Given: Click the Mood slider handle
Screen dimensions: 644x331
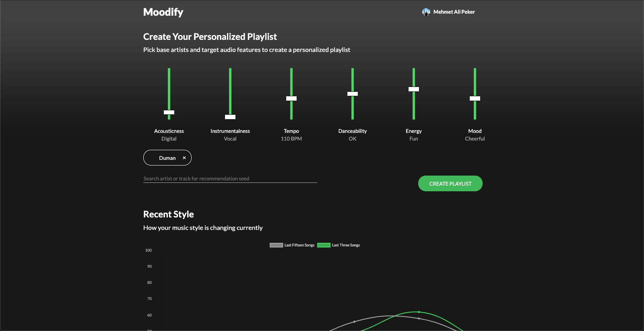Looking at the screenshot, I should 475,98.
